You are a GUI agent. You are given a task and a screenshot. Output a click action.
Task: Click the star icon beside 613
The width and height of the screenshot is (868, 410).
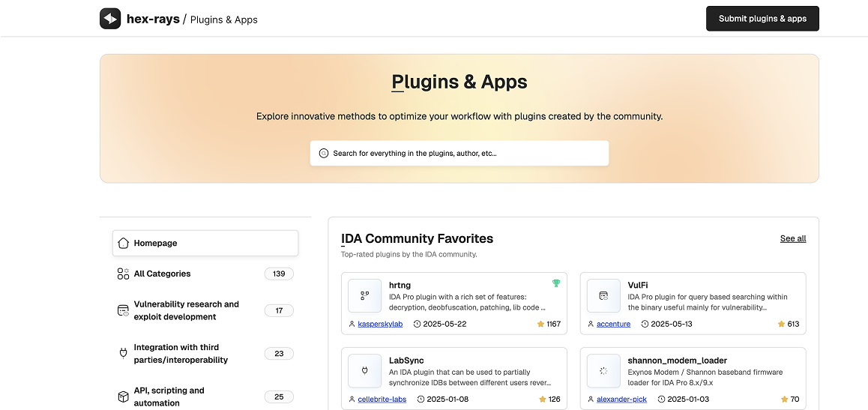click(x=782, y=325)
